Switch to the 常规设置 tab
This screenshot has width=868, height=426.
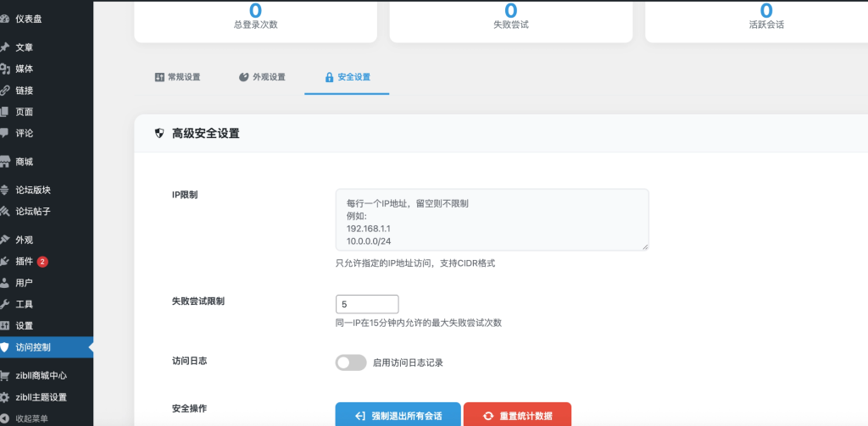click(x=177, y=77)
